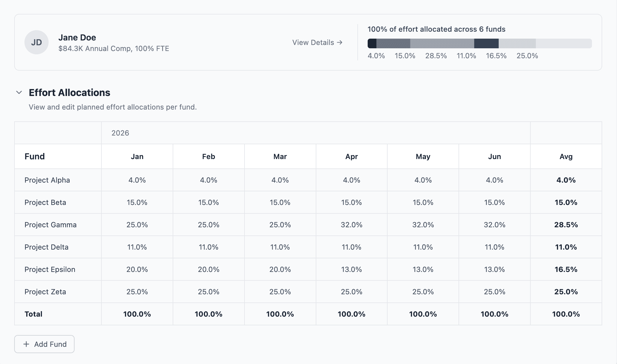The height and width of the screenshot is (364, 617).
Task: Click the 2026 year header
Action: [120, 133]
